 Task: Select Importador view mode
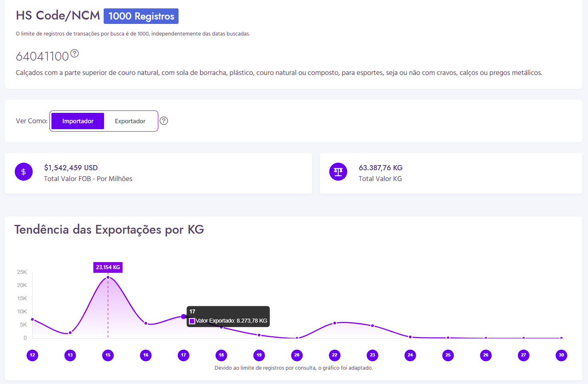pos(78,121)
